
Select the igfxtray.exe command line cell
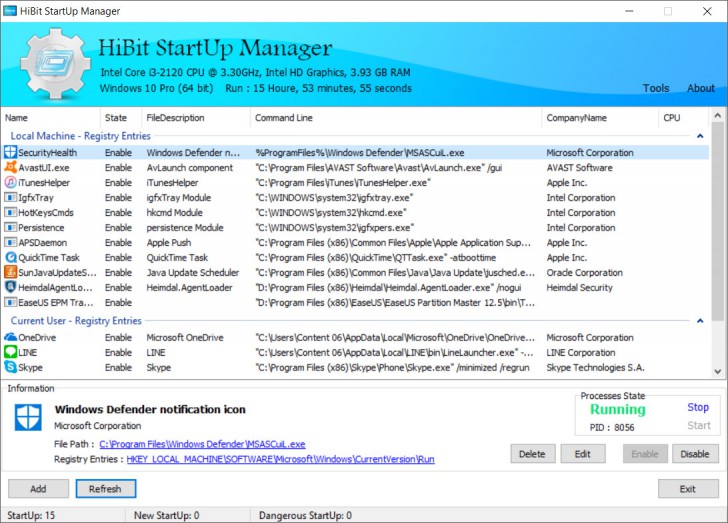coord(334,198)
